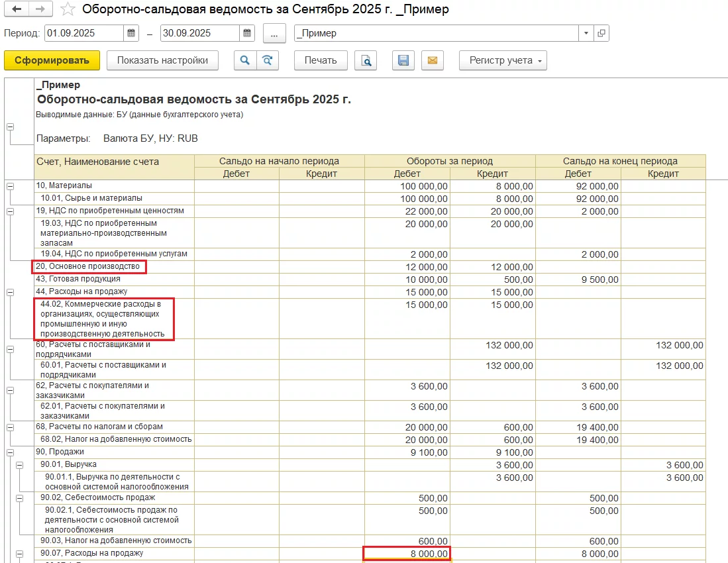Collapse the 90.01 Выручка subgroup
This screenshot has width=728, height=563.
tap(20, 465)
